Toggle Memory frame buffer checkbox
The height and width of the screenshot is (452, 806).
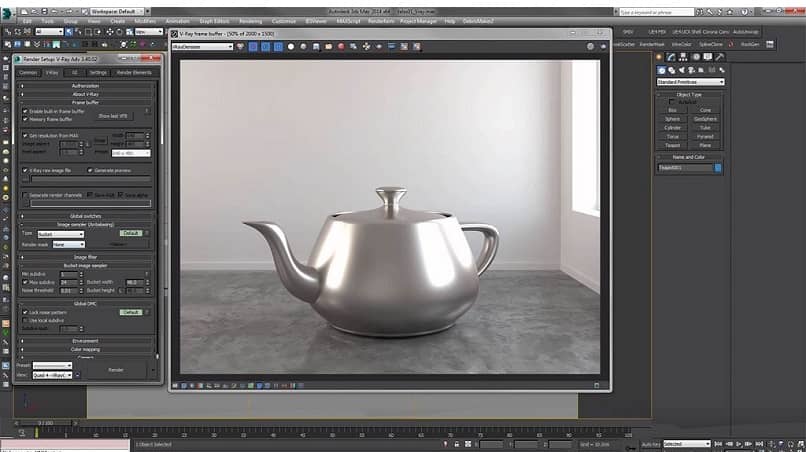pos(25,119)
